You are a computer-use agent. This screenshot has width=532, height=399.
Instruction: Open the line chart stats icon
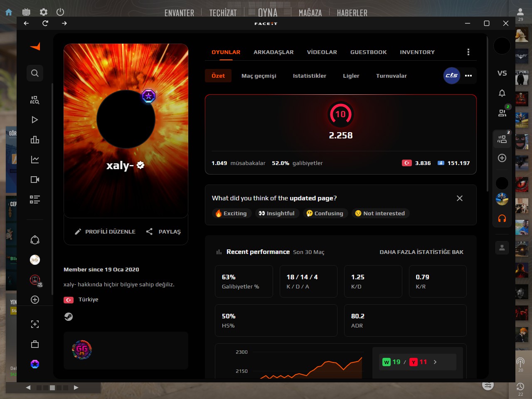35,160
